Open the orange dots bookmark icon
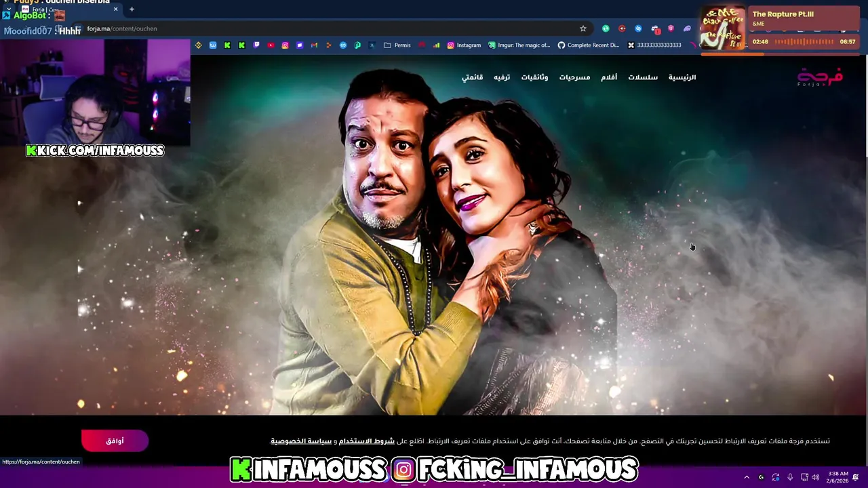Viewport: 868px width, 488px height. tap(329, 45)
